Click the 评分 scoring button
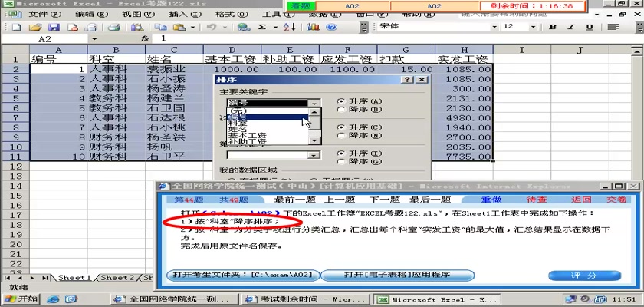Viewport: 644px width, 307px height. click(584, 276)
